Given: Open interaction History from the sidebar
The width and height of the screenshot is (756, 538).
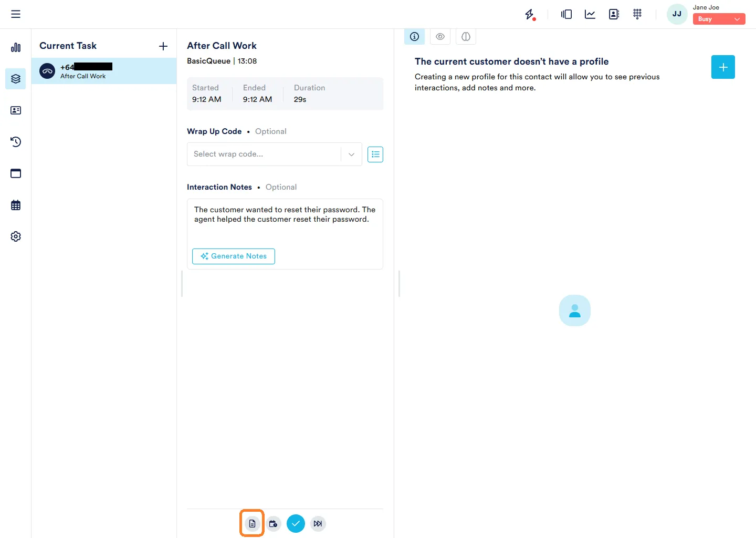Looking at the screenshot, I should tap(16, 142).
